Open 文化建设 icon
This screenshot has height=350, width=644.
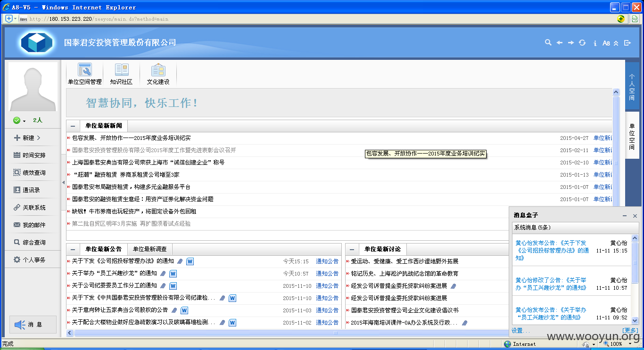pyautogui.click(x=158, y=74)
